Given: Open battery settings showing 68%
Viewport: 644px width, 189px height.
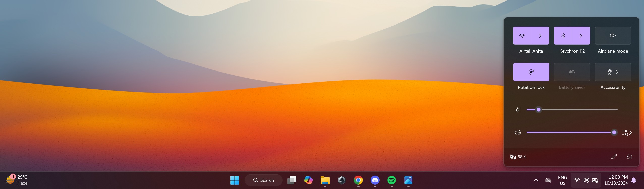Looking at the screenshot, I should pyautogui.click(x=518, y=157).
